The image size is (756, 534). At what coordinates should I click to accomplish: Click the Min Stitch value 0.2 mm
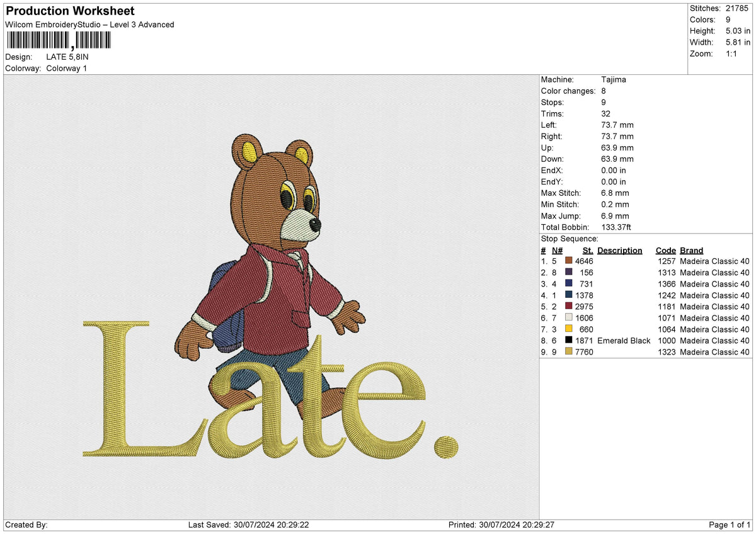(615, 204)
